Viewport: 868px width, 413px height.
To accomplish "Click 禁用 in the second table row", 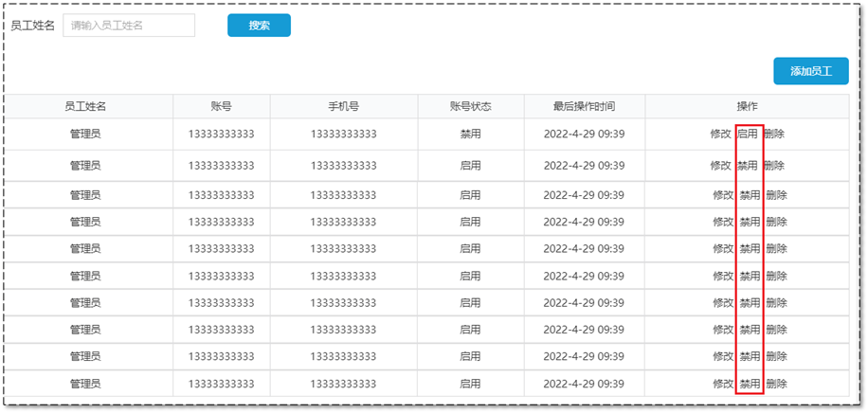I will pyautogui.click(x=748, y=166).
